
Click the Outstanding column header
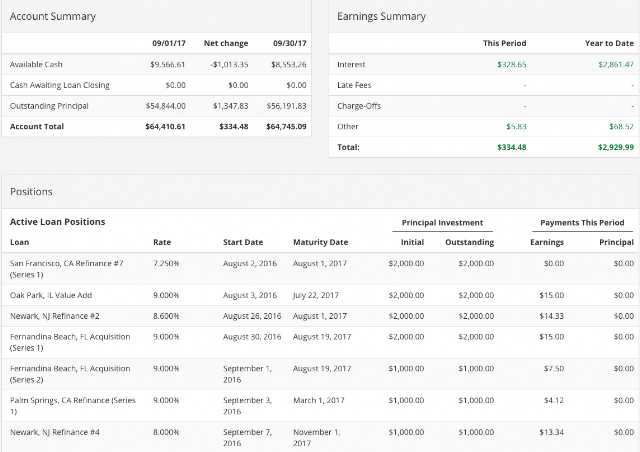(469, 242)
